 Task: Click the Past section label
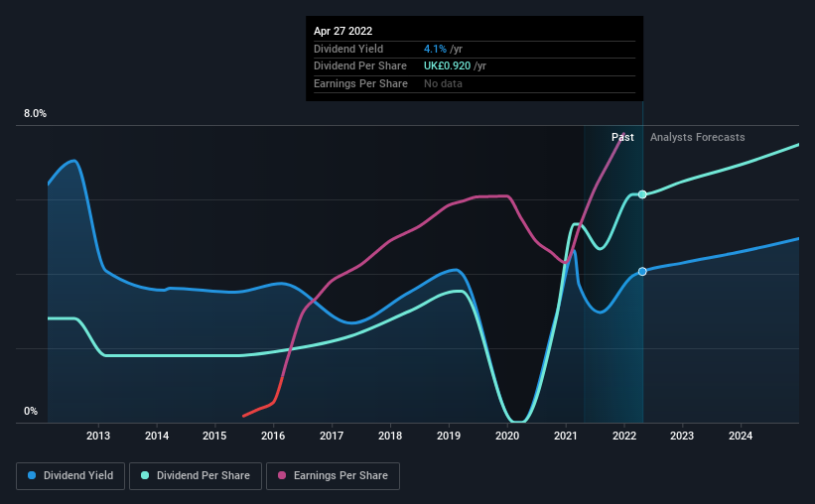tap(622, 137)
